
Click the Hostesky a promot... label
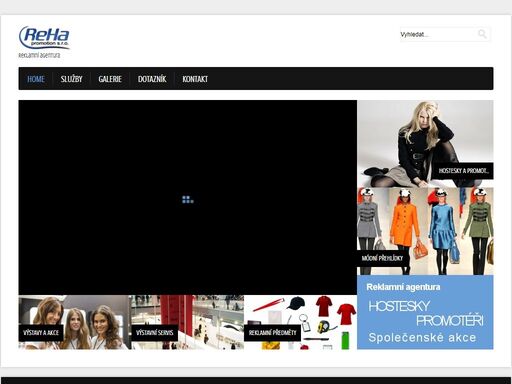click(463, 171)
